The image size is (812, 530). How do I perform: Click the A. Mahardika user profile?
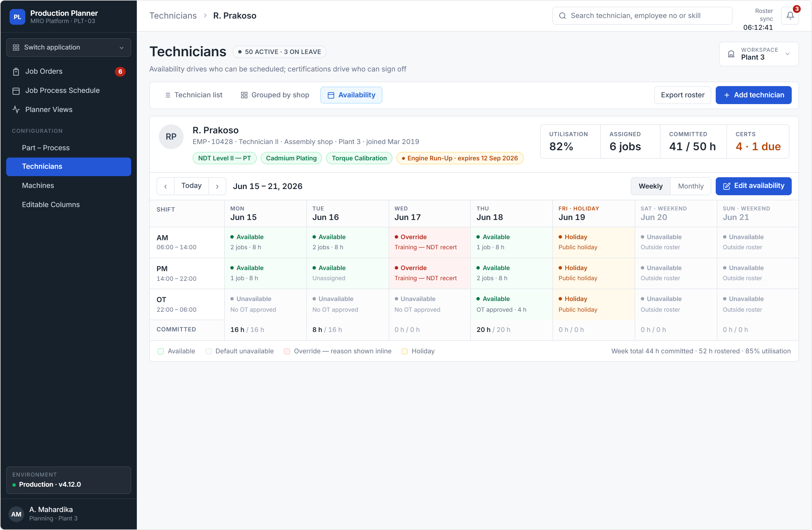point(69,514)
